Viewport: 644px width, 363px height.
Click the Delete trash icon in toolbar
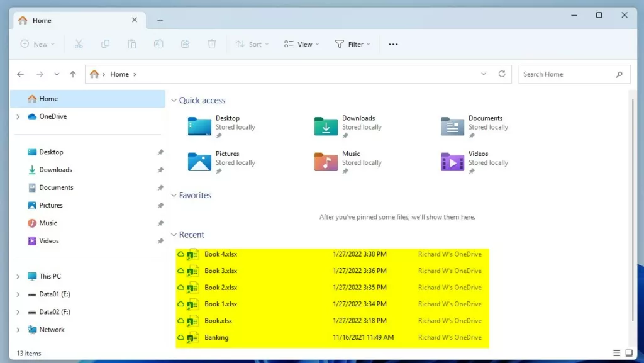pos(212,44)
